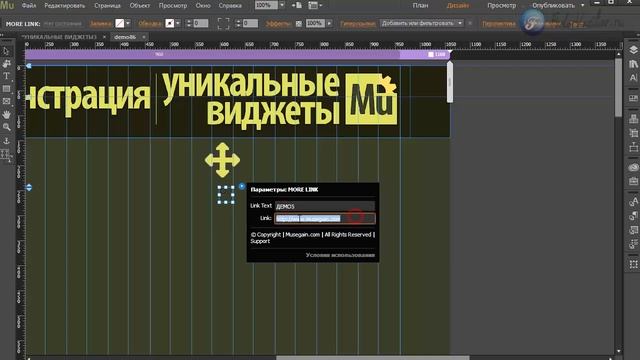
Task: Open the Assets briefcase panel icon
Action: [x=633, y=181]
